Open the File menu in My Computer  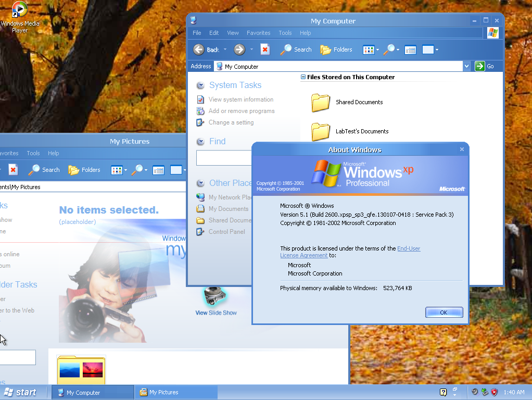click(197, 33)
